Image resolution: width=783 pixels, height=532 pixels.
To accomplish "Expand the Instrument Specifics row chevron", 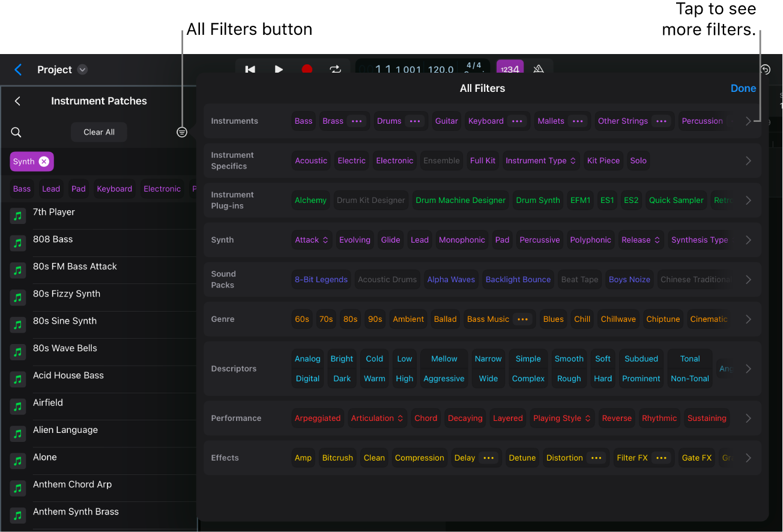I will pos(748,161).
